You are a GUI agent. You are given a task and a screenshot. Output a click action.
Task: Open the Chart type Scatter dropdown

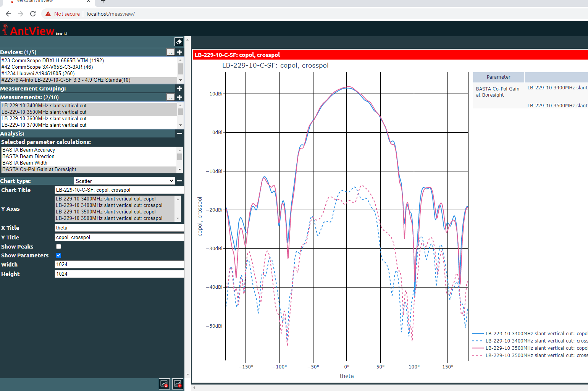point(124,181)
